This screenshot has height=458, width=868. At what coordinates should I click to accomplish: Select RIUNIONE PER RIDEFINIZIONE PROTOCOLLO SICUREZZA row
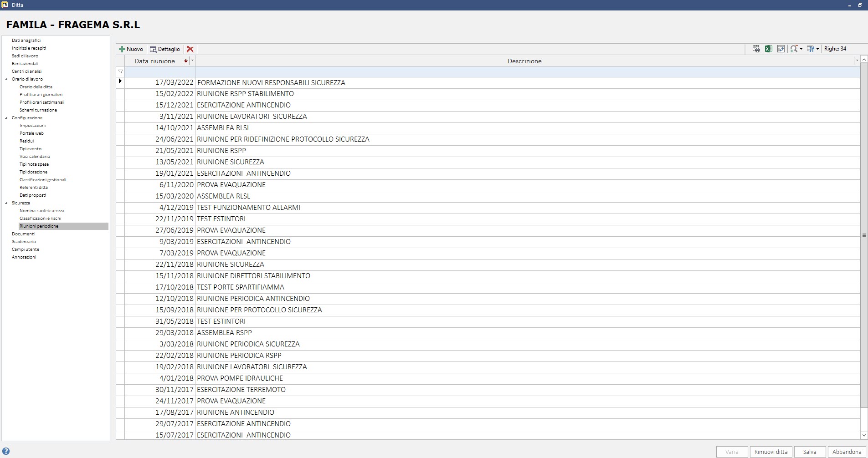pyautogui.click(x=488, y=139)
